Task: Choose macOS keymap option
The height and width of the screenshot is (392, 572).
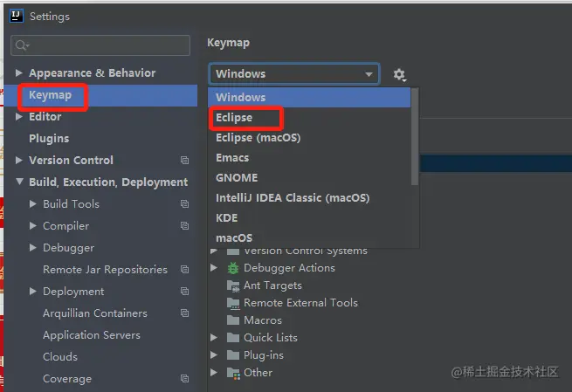Action: [309, 237]
